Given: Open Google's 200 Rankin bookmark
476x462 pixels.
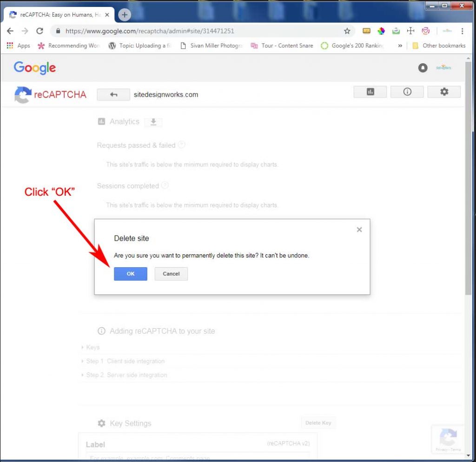Looking at the screenshot, I should tap(353, 46).
